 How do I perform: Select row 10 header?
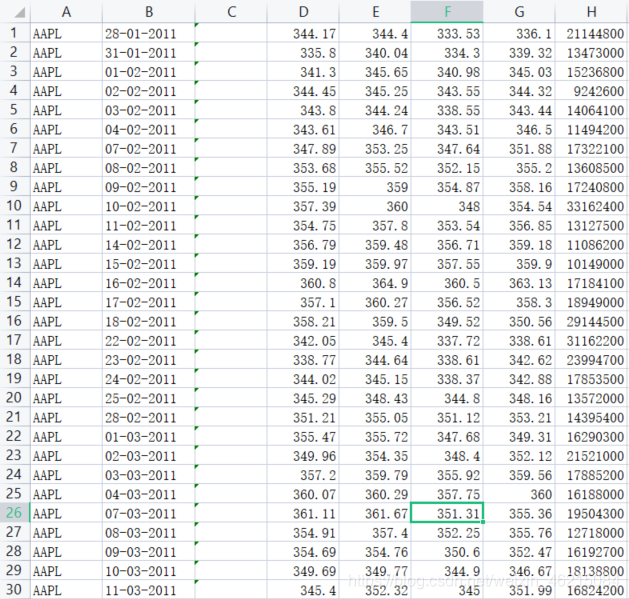coord(14,205)
